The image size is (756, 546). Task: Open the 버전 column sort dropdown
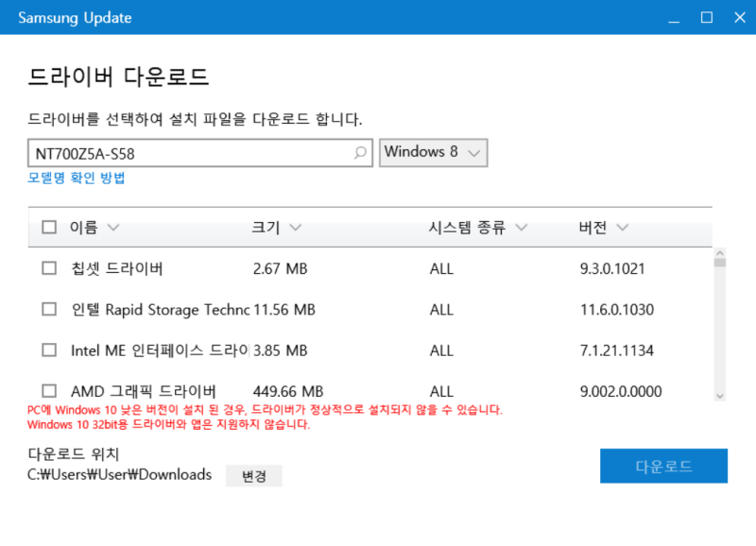[x=622, y=227]
